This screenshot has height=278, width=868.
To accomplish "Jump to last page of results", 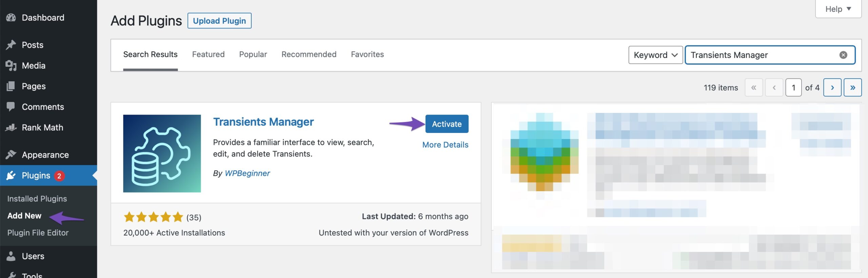I will tap(853, 87).
